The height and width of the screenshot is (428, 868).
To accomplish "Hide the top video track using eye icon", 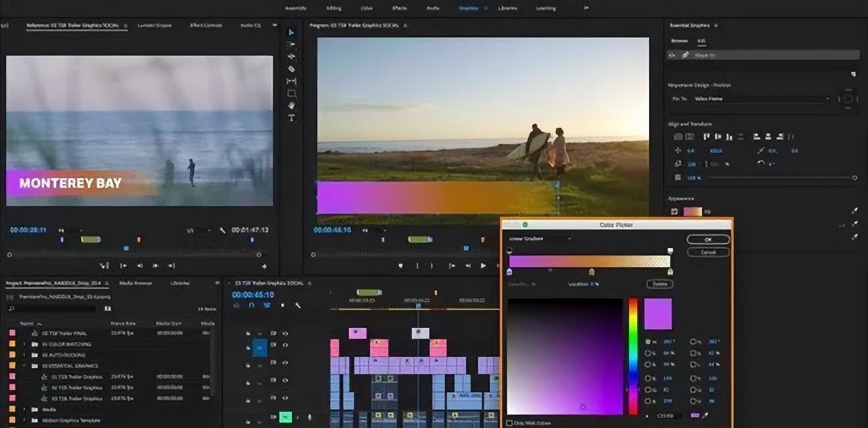I will click(x=285, y=333).
